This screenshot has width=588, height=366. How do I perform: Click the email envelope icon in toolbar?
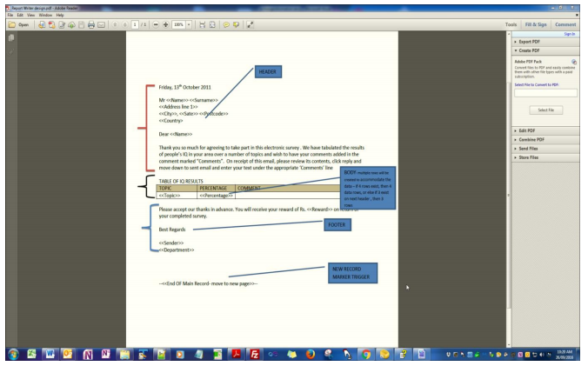[102, 25]
